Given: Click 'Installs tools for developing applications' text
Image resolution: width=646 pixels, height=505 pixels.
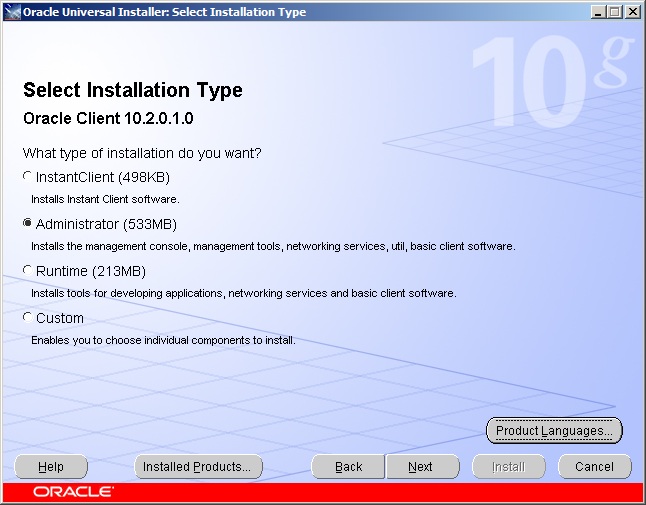Looking at the screenshot, I should click(x=244, y=293).
